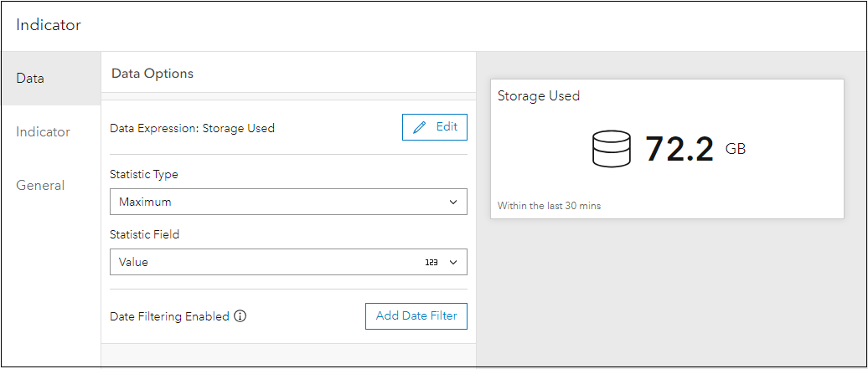Go to the General tab
The height and width of the screenshot is (369, 868).
[x=40, y=186]
